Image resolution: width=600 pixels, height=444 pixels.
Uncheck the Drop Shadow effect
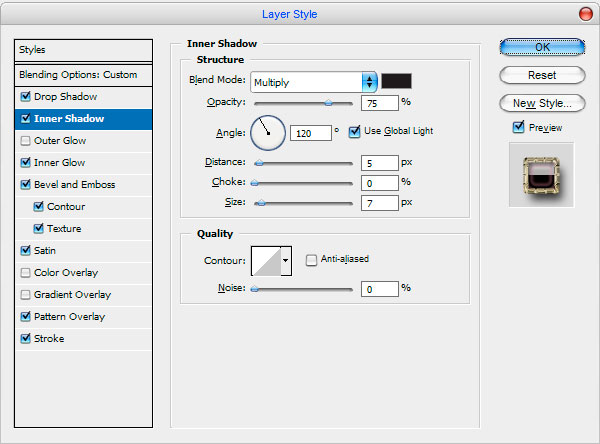[x=26, y=96]
